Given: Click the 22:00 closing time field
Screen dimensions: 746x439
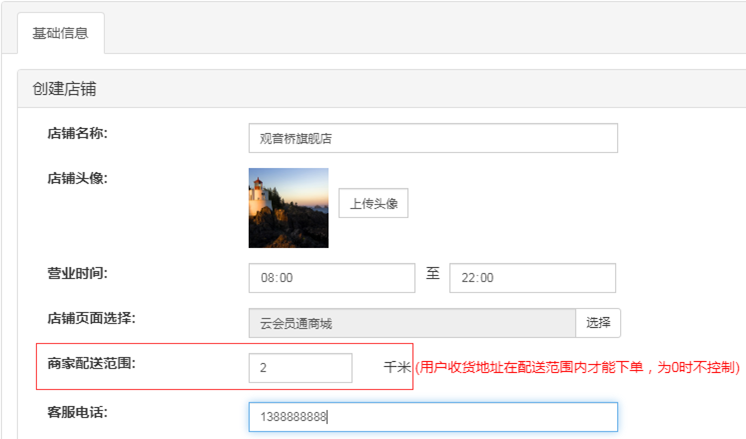Looking at the screenshot, I should pyautogui.click(x=532, y=278).
